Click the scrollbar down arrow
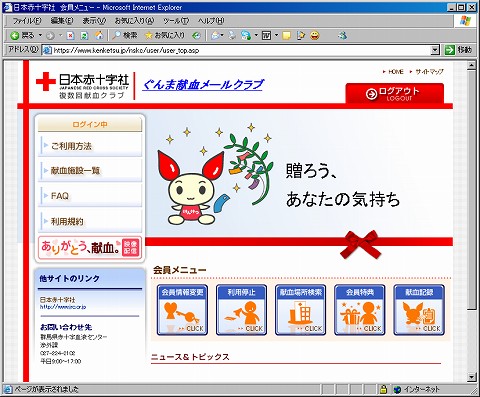Screen dimensions: 480x397 pyautogui.click(x=471, y=377)
